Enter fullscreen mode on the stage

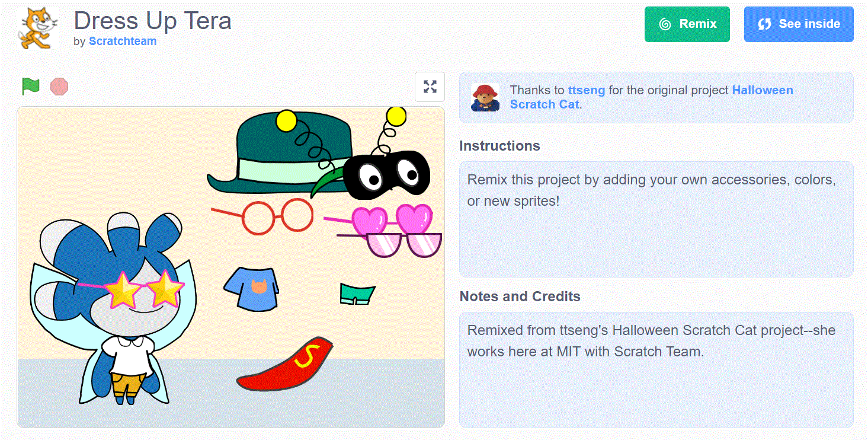pyautogui.click(x=430, y=87)
